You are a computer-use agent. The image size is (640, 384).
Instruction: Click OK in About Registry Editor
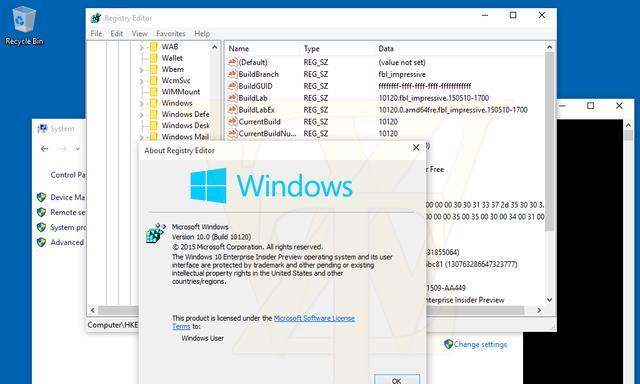click(x=397, y=380)
